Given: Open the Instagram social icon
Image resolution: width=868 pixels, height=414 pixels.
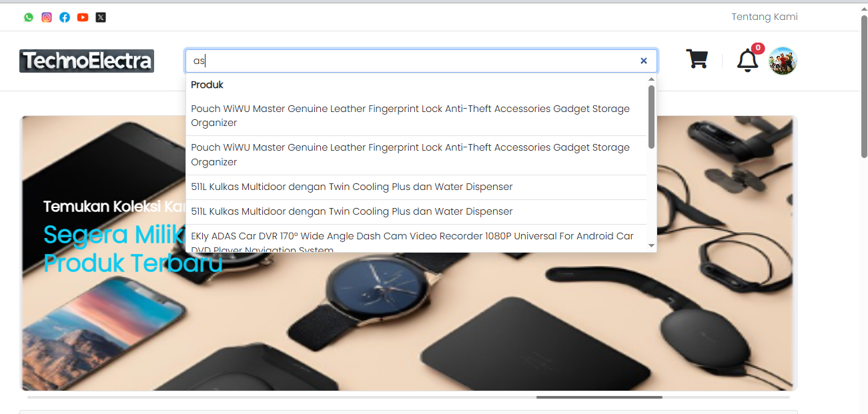Looking at the screenshot, I should coord(47,17).
